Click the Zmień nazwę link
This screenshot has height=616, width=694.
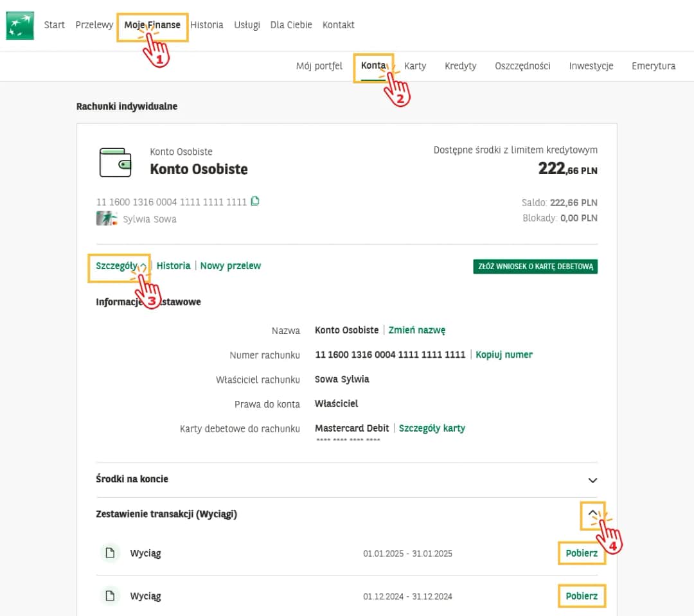click(x=417, y=330)
